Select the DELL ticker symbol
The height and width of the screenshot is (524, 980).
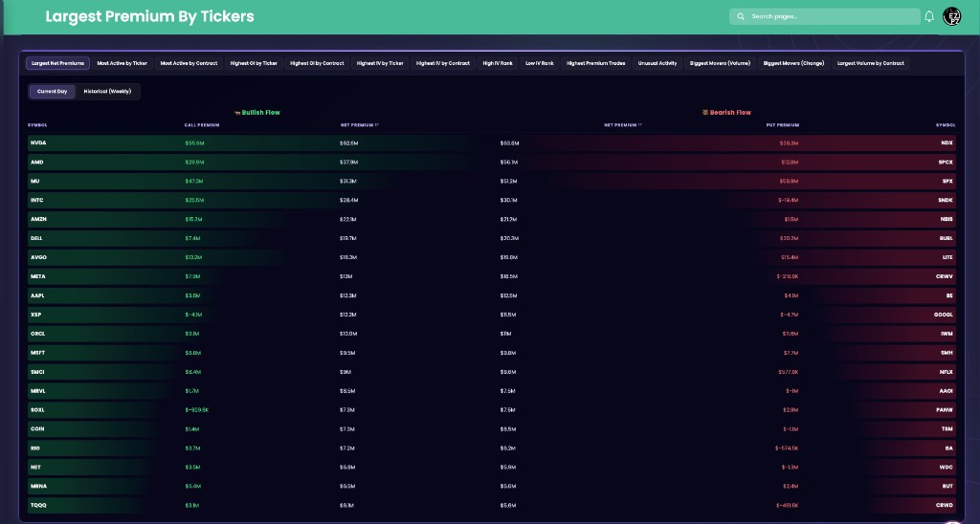pyautogui.click(x=36, y=239)
